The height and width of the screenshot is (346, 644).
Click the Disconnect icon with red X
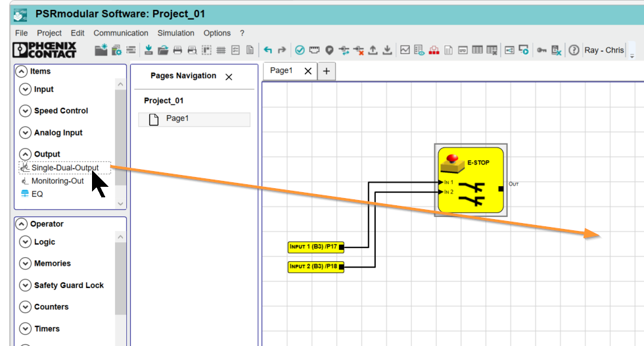[359, 50]
